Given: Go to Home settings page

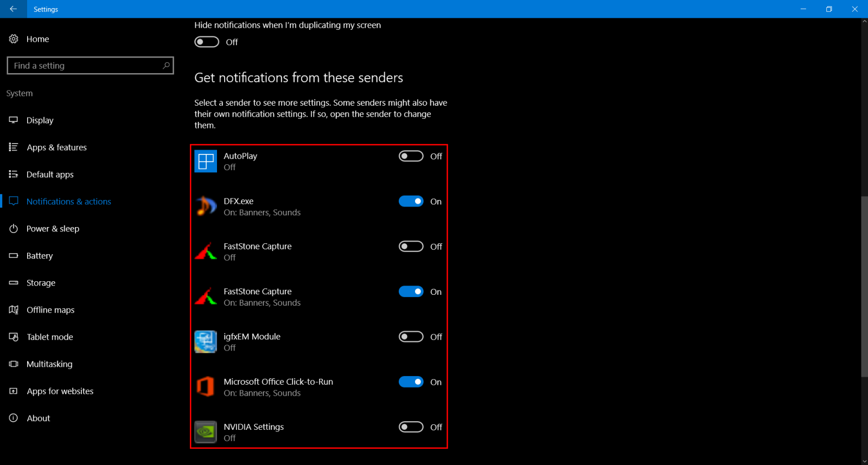Looking at the screenshot, I should tap(37, 39).
